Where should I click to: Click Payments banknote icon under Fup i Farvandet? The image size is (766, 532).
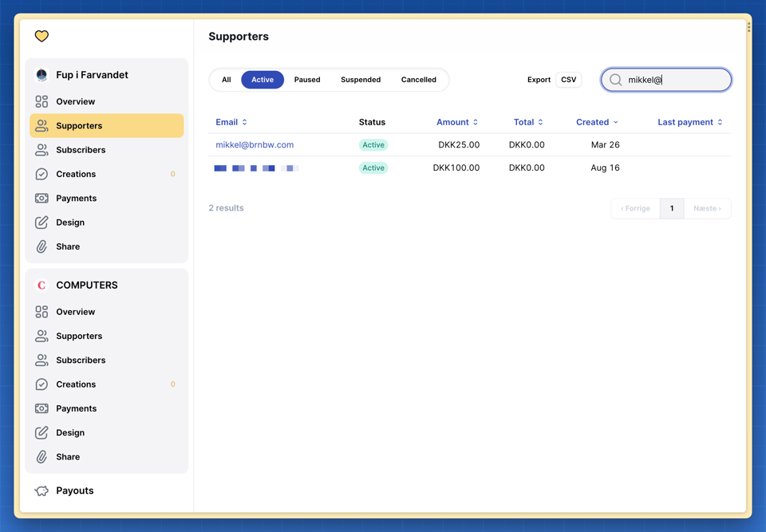[x=41, y=199]
